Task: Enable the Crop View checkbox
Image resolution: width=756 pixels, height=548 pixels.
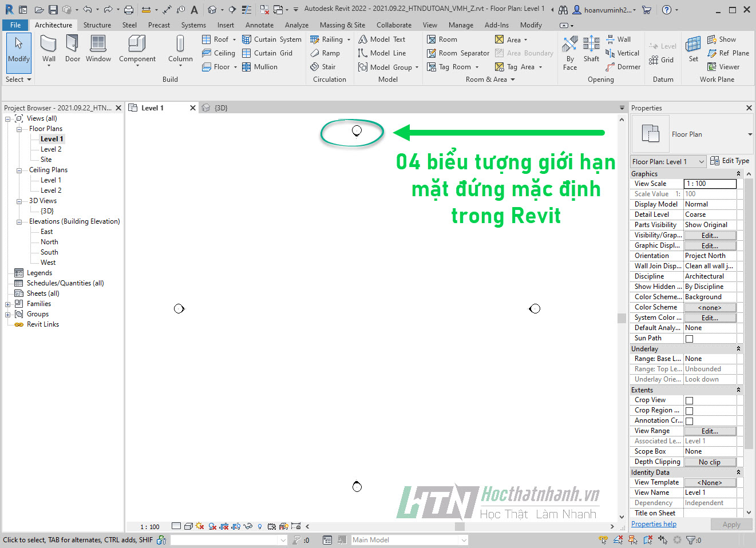Action: (689, 400)
